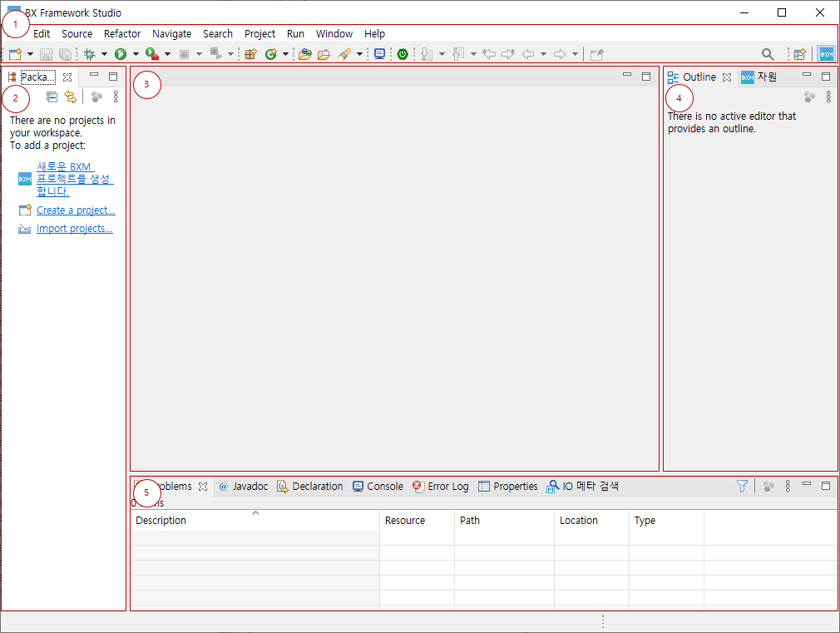Screen dimensions: 840x633
Task: Click the green Run button in toolbar
Action: pos(121,54)
